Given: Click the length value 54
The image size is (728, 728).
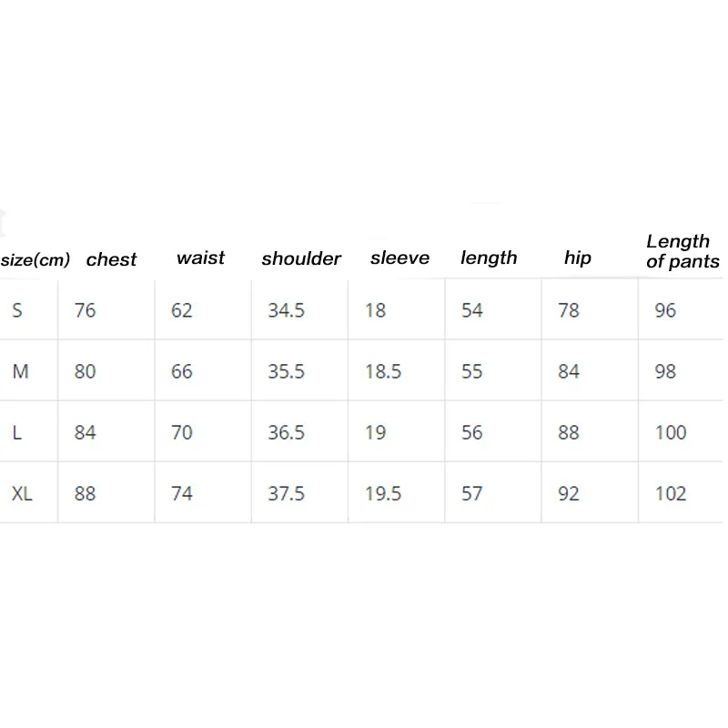Looking at the screenshot, I should pyautogui.click(x=472, y=310).
